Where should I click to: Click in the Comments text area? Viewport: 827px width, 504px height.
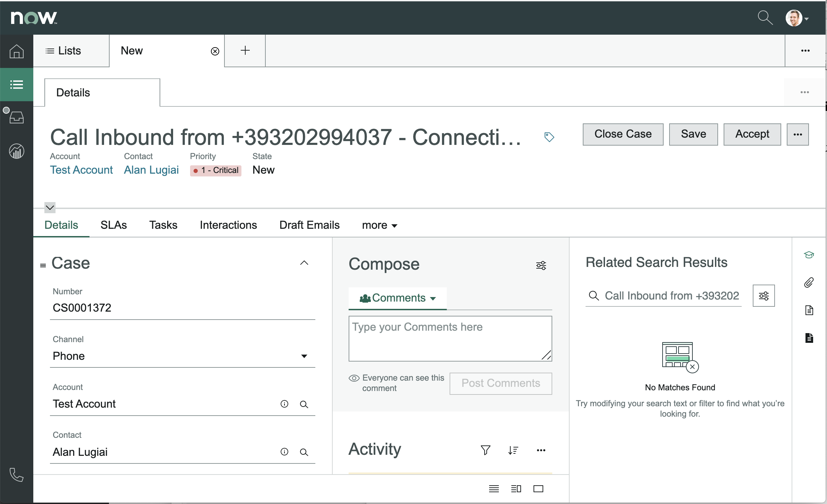click(450, 339)
